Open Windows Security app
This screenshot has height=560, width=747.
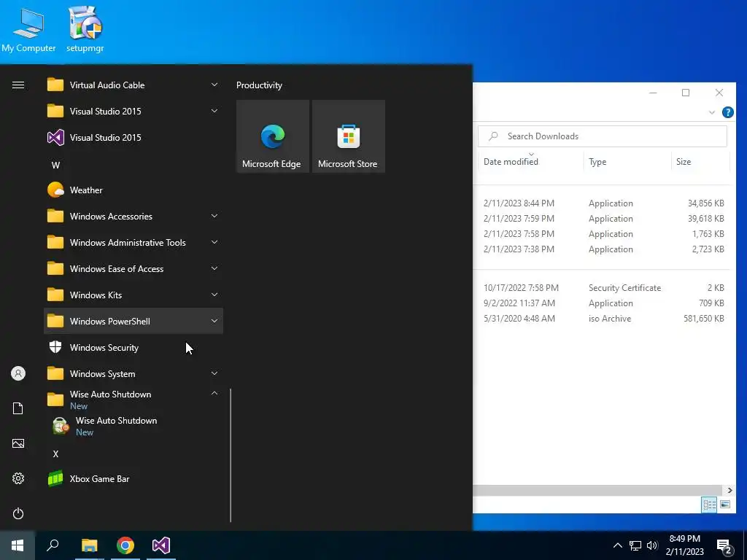click(x=133, y=348)
